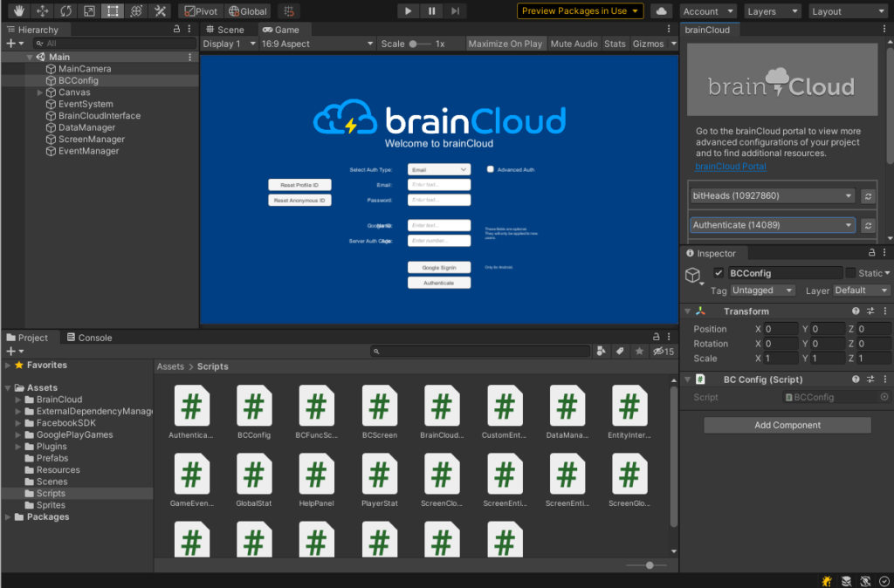Toggle hidden packages visibility count
This screenshot has width=894, height=588.
664,352
